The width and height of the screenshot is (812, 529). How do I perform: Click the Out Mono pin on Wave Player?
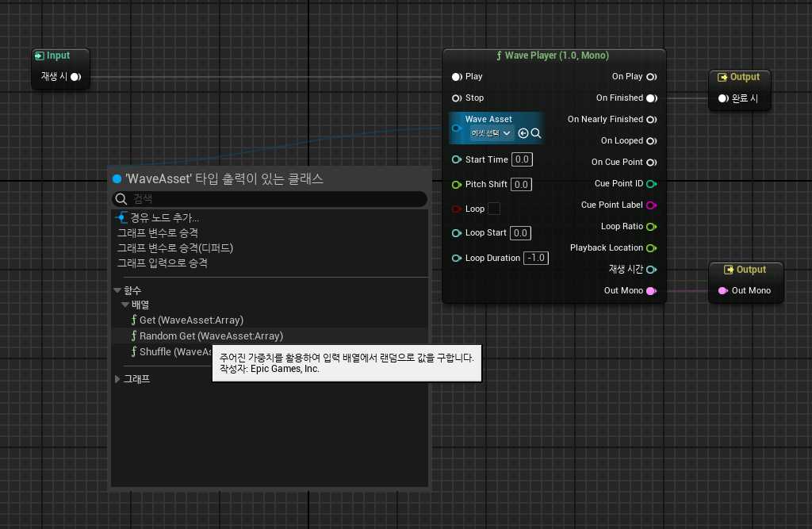652,290
